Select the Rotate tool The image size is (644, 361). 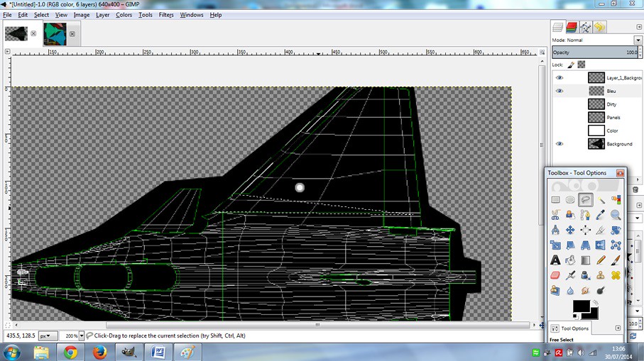(x=616, y=230)
